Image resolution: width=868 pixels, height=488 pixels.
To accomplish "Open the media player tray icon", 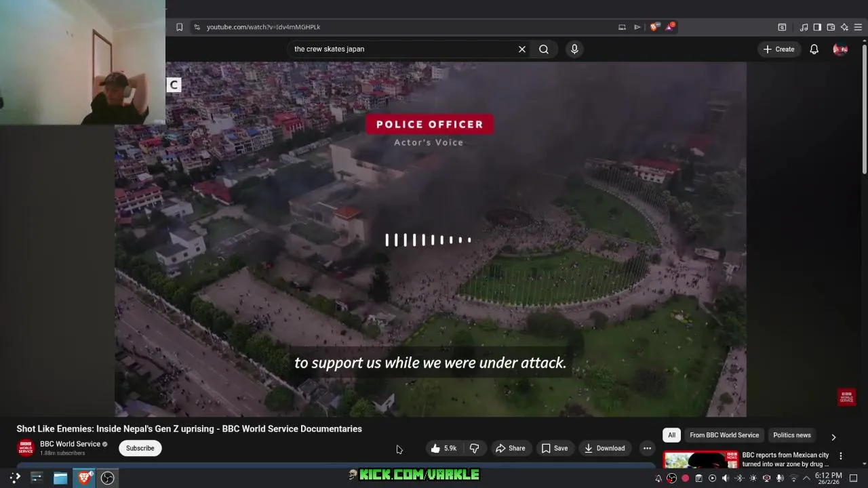I will coord(712,479).
